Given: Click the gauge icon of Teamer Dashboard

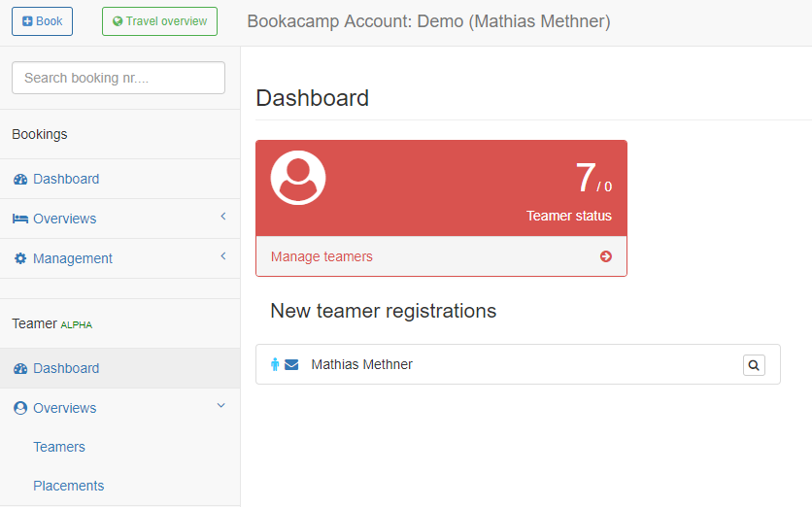Looking at the screenshot, I should coord(20,368).
